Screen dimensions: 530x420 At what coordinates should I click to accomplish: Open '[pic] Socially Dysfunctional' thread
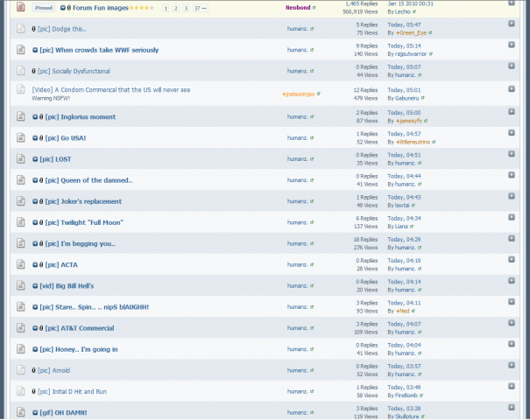74,71
